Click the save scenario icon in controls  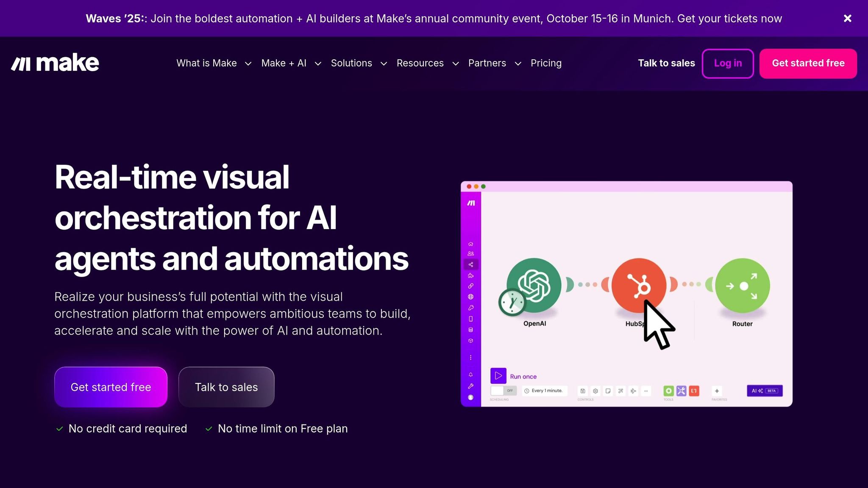tap(583, 391)
